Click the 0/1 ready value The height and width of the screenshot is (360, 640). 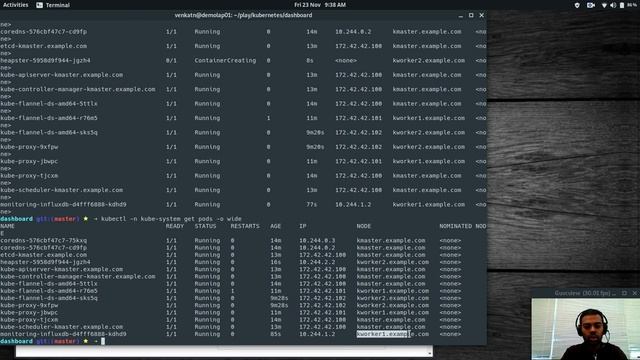point(171,60)
